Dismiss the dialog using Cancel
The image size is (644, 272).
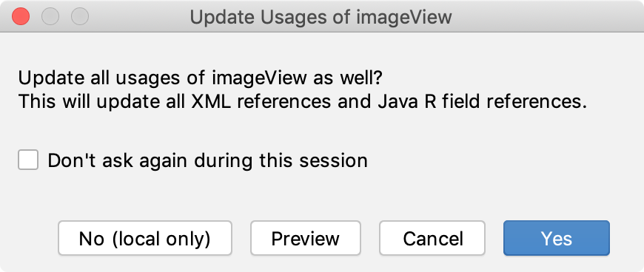[432, 238]
